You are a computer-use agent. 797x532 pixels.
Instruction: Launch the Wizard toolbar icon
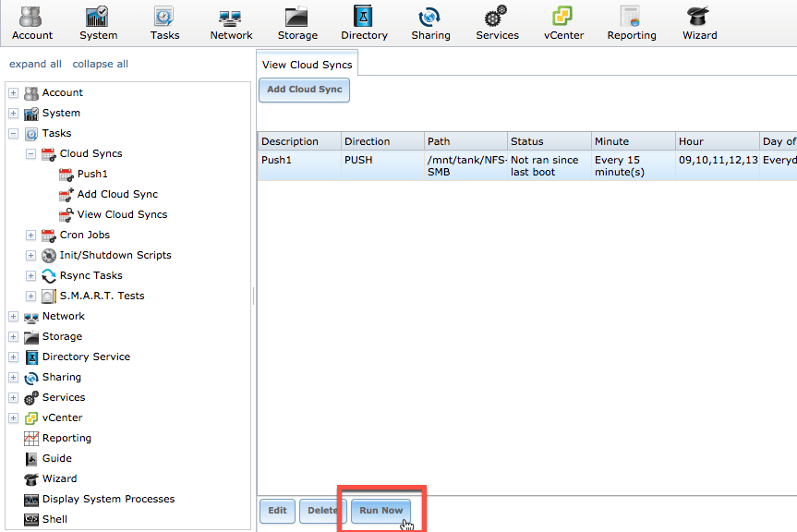[x=699, y=23]
